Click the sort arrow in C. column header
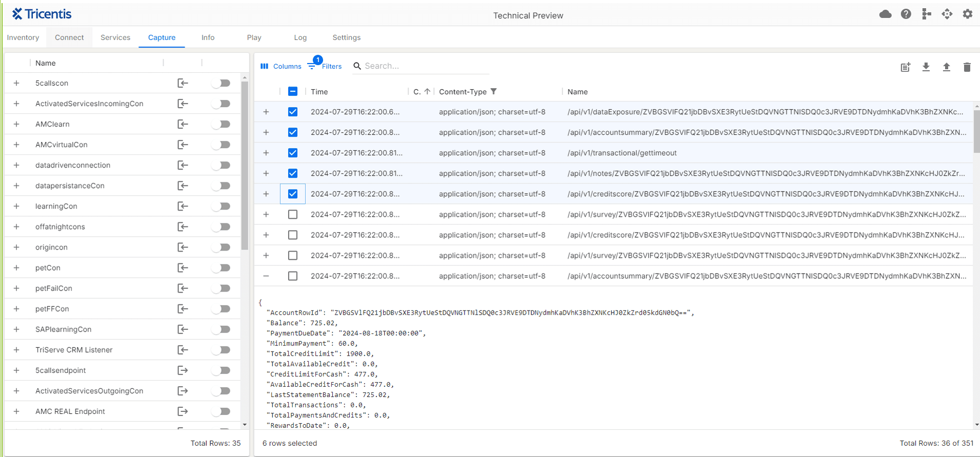This screenshot has height=457, width=980. pos(427,92)
